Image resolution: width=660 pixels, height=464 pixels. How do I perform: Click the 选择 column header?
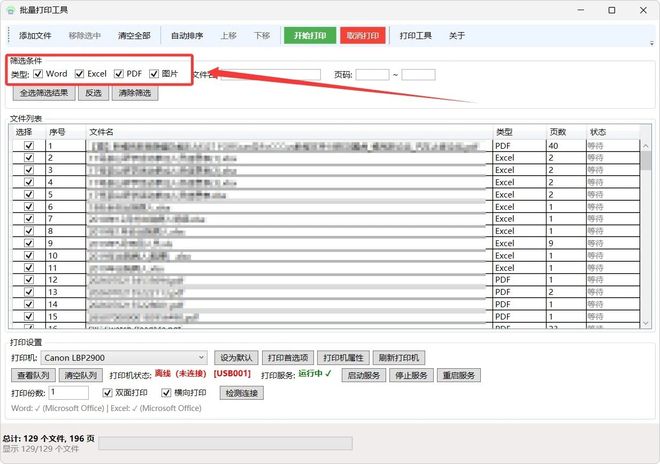point(27,132)
